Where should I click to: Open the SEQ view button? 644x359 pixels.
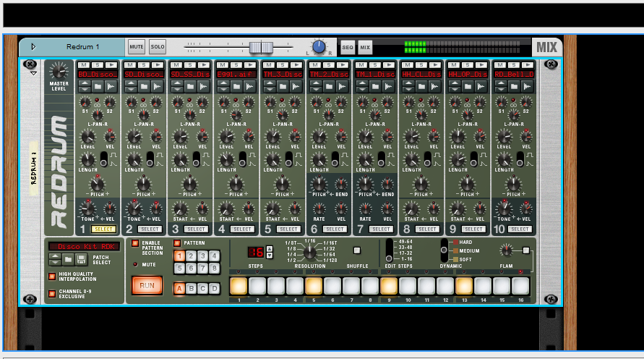(348, 47)
